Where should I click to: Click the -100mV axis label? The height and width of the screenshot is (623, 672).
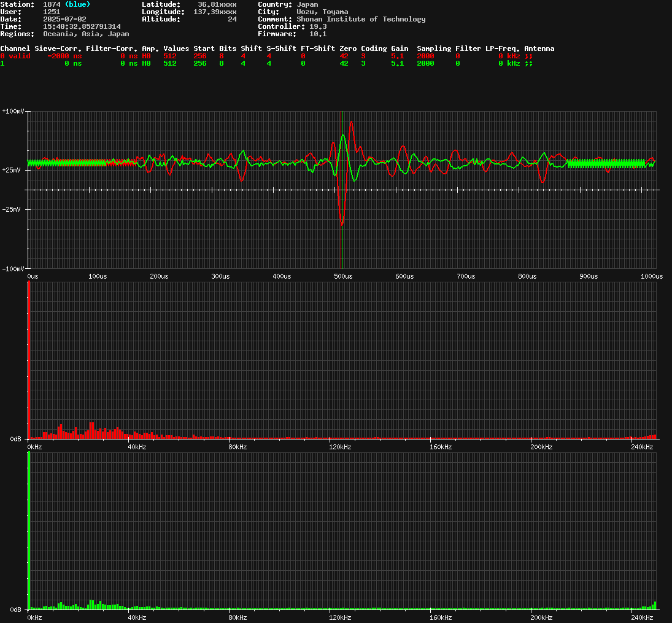[13, 268]
